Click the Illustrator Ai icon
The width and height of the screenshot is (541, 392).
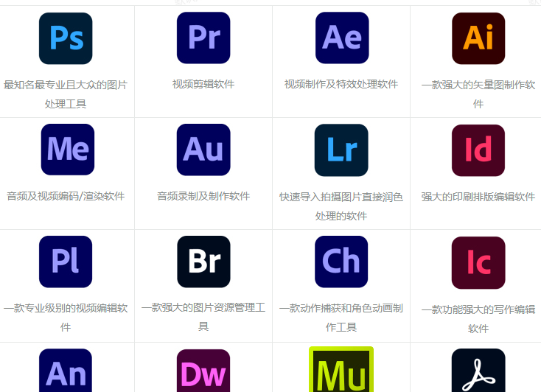pos(478,38)
